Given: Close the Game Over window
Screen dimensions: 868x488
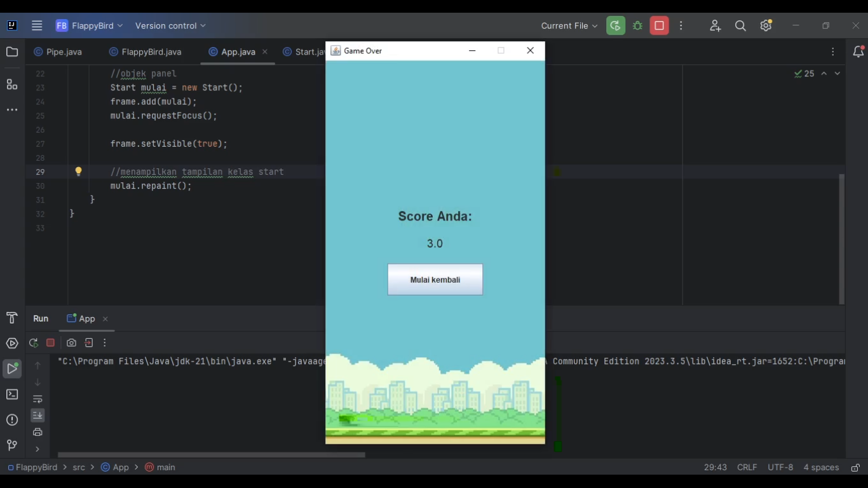Looking at the screenshot, I should click(531, 51).
